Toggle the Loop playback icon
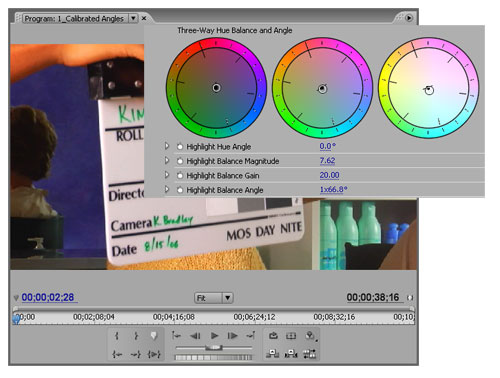The height and width of the screenshot is (378, 500). (273, 336)
